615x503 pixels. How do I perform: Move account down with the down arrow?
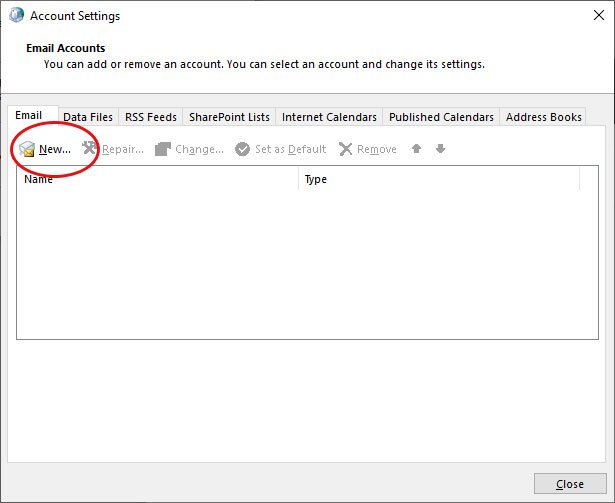tap(440, 149)
